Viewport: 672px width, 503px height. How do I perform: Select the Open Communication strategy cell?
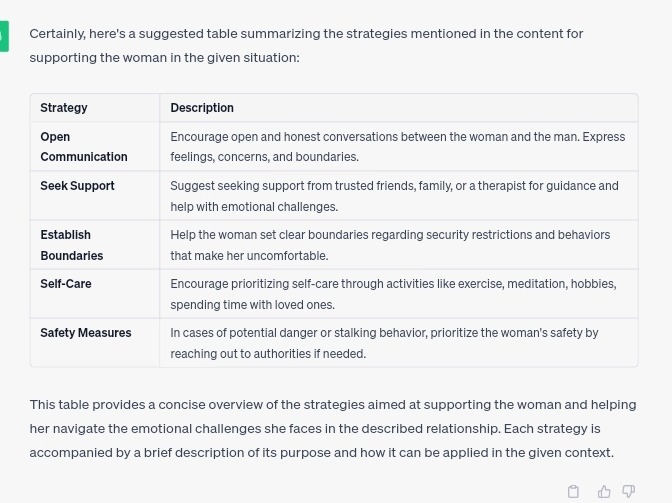click(x=84, y=146)
